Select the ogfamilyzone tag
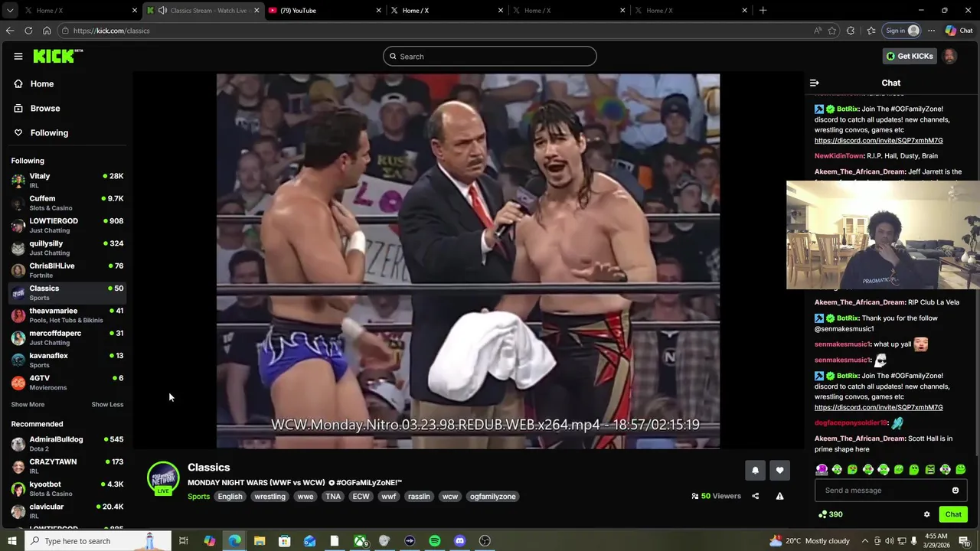Viewport: 980px width, 551px height. point(492,497)
